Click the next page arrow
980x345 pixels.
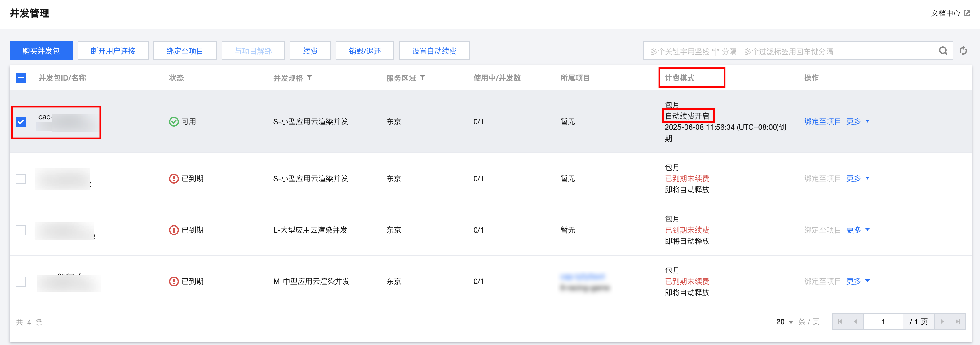click(x=942, y=321)
